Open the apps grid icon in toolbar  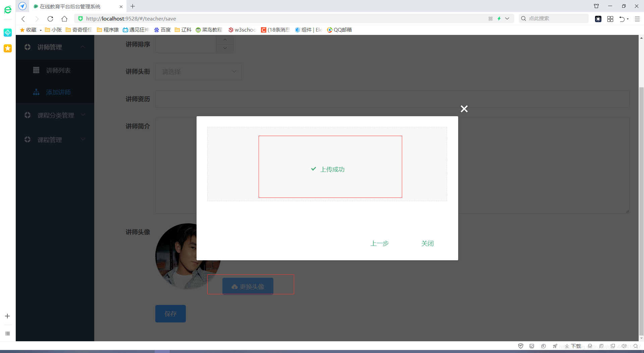pyautogui.click(x=610, y=19)
